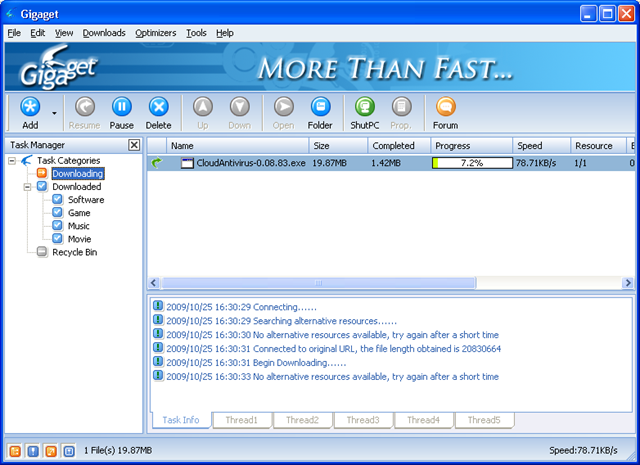Switch to the Thread3 tab
The width and height of the screenshot is (640, 465).
tap(363, 420)
